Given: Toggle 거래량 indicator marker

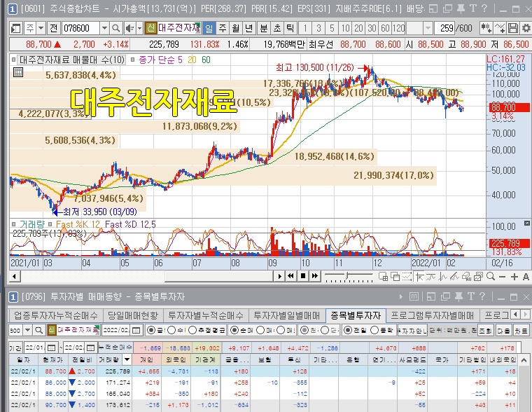Looking at the screenshot, I should point(13,224).
